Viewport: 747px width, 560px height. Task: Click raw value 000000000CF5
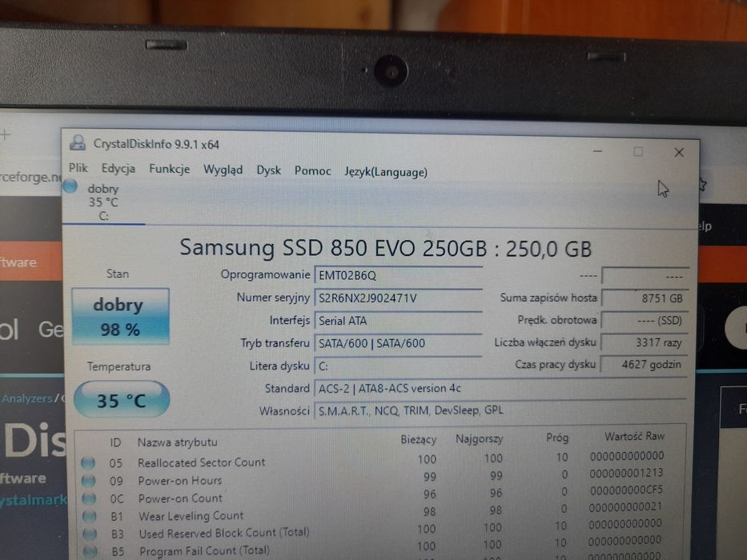[626, 490]
